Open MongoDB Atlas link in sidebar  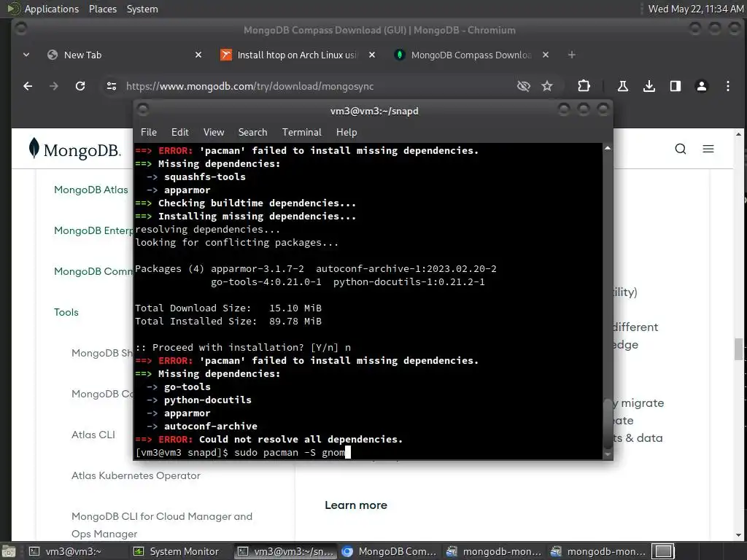click(91, 190)
